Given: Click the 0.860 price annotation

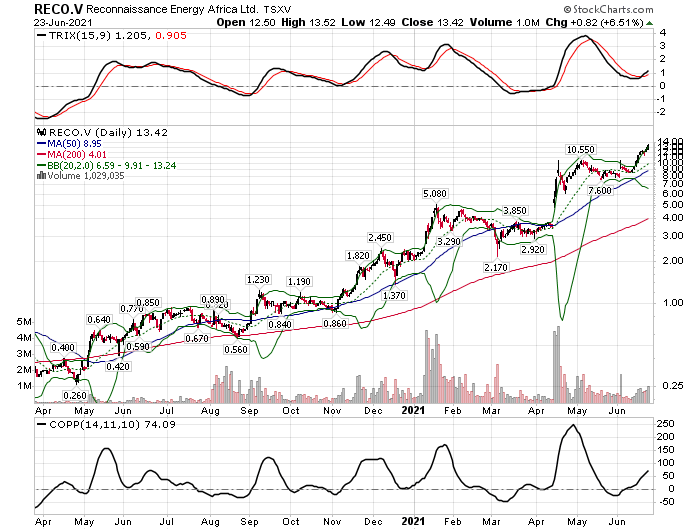Looking at the screenshot, I should [x=335, y=324].
